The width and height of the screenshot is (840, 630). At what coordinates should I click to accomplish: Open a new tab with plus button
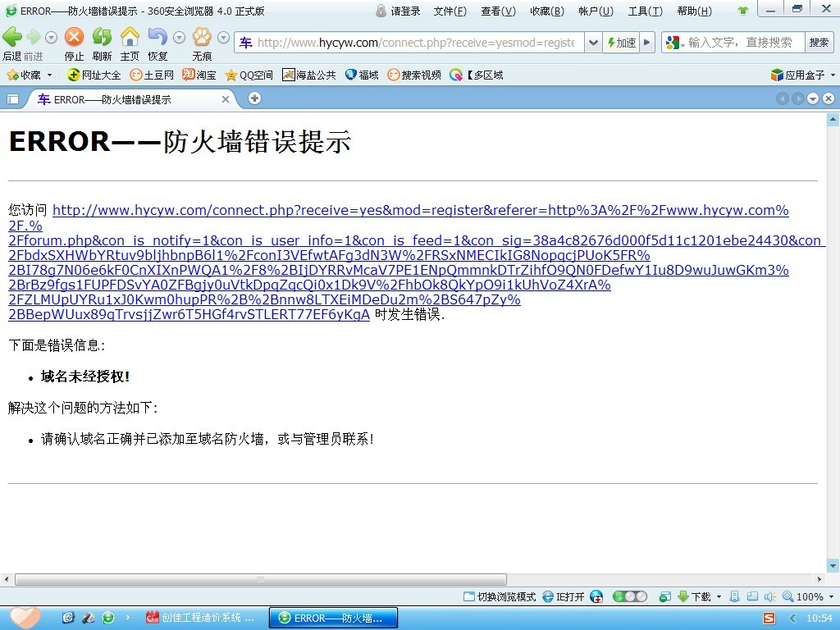pos(255,98)
